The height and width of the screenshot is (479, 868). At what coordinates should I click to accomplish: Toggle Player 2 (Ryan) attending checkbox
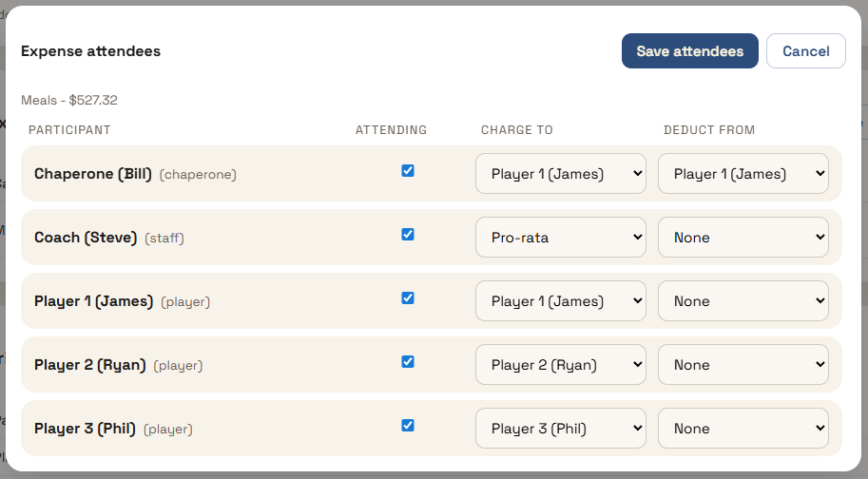click(408, 362)
